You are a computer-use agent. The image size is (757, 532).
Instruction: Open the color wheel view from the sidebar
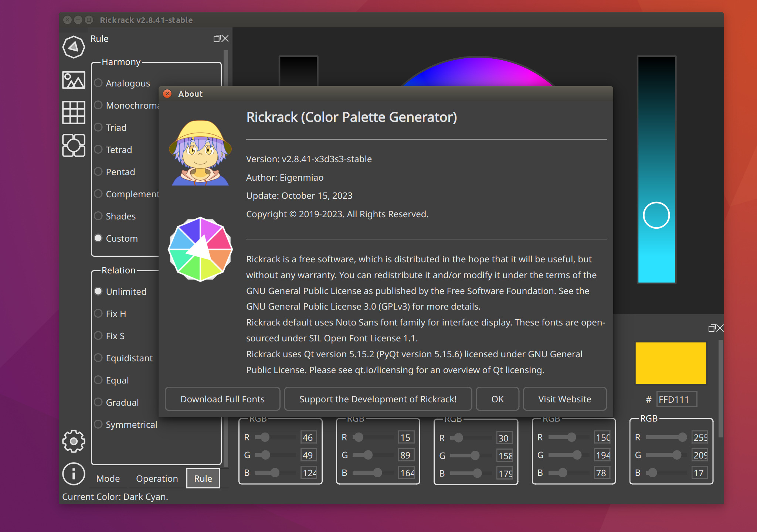click(74, 47)
